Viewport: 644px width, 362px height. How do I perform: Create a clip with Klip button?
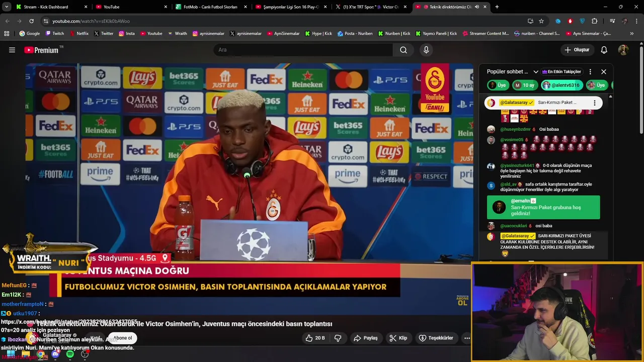click(x=398, y=338)
